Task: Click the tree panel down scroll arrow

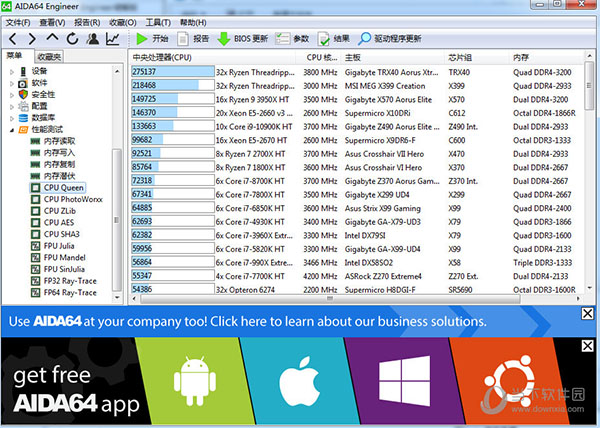Action: click(x=117, y=297)
